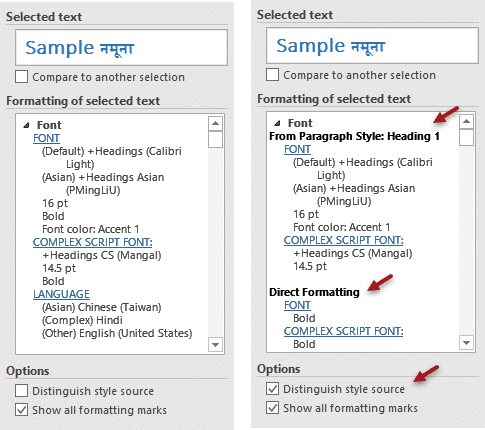Click "(Asian) Chinese (Taiwan)" in left panel

coord(102,307)
